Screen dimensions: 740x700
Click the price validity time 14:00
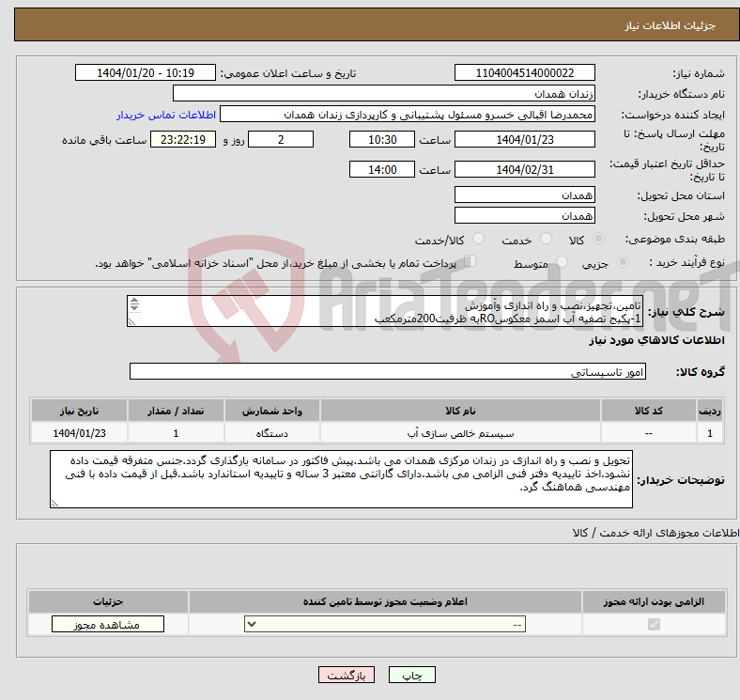click(382, 169)
